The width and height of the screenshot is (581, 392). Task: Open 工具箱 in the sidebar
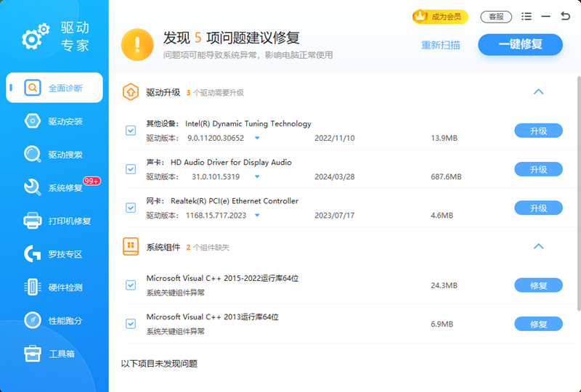54,354
